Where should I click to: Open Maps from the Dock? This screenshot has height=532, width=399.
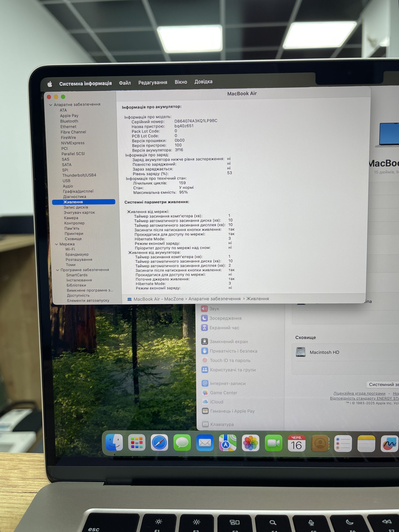(228, 443)
